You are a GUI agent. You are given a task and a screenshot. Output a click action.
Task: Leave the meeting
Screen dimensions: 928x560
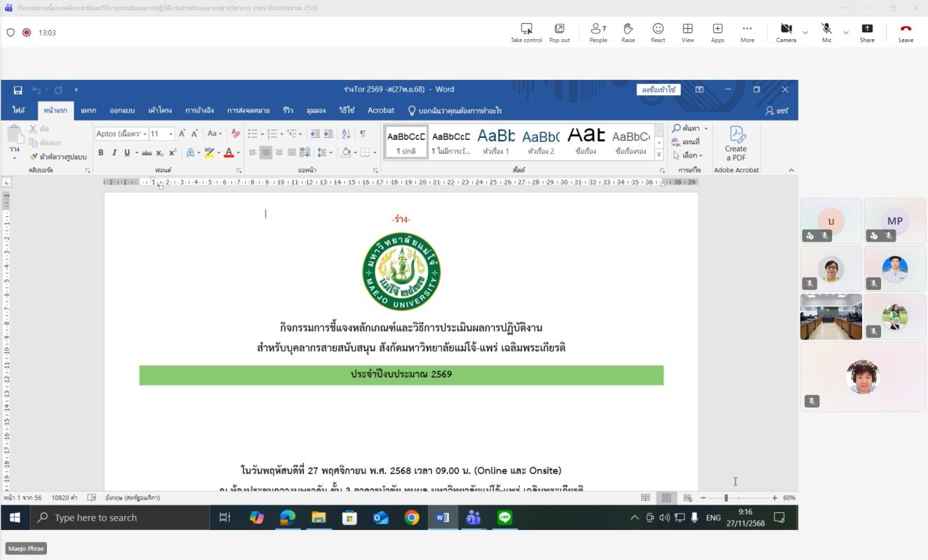tap(906, 32)
